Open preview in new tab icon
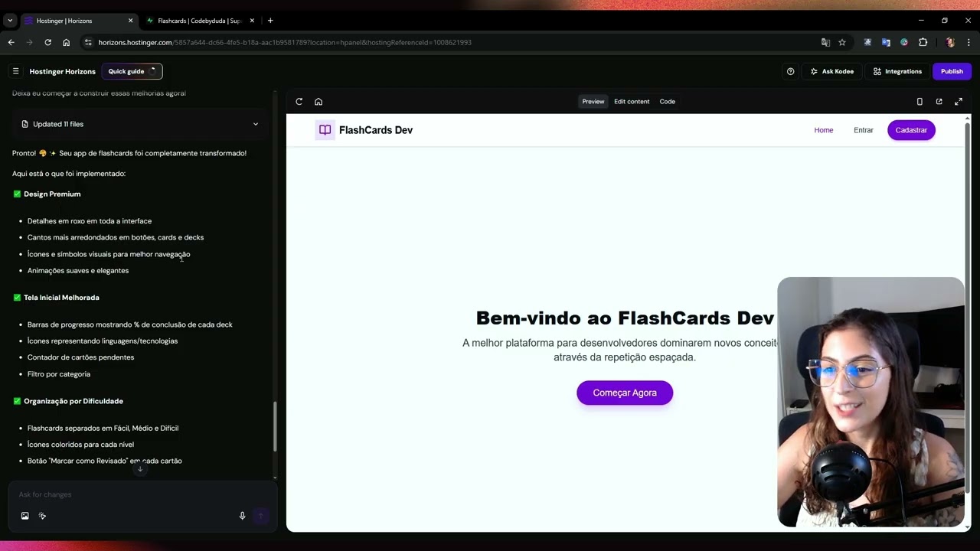The width and height of the screenshot is (980, 551). (x=939, y=101)
